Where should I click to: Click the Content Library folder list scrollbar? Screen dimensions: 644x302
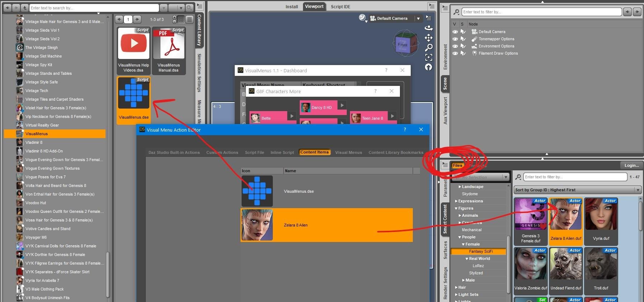108,275
